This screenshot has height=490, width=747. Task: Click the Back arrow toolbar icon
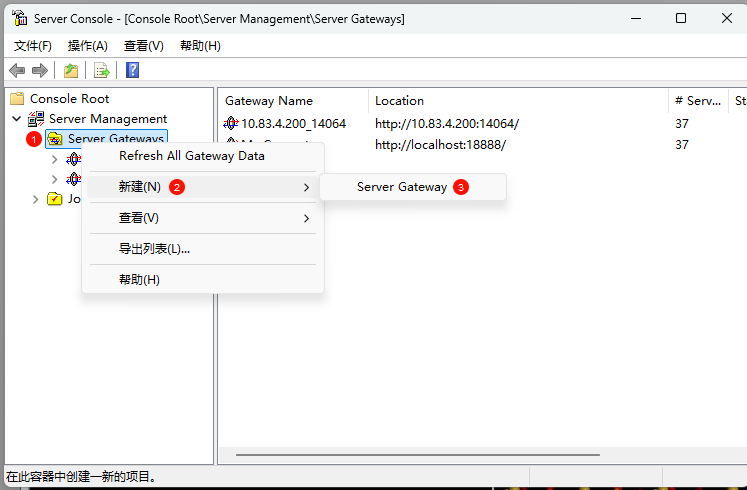tap(17, 70)
